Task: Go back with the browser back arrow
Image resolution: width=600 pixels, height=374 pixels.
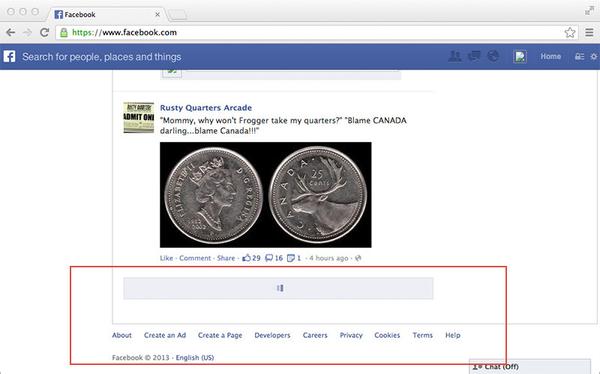Action: click(x=11, y=33)
